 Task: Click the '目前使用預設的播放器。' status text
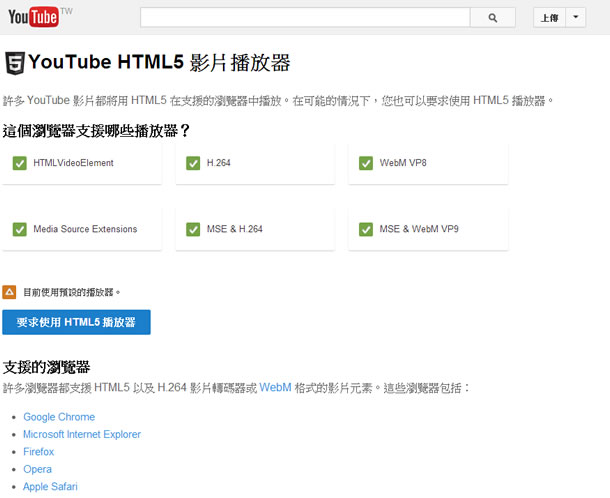[x=72, y=292]
